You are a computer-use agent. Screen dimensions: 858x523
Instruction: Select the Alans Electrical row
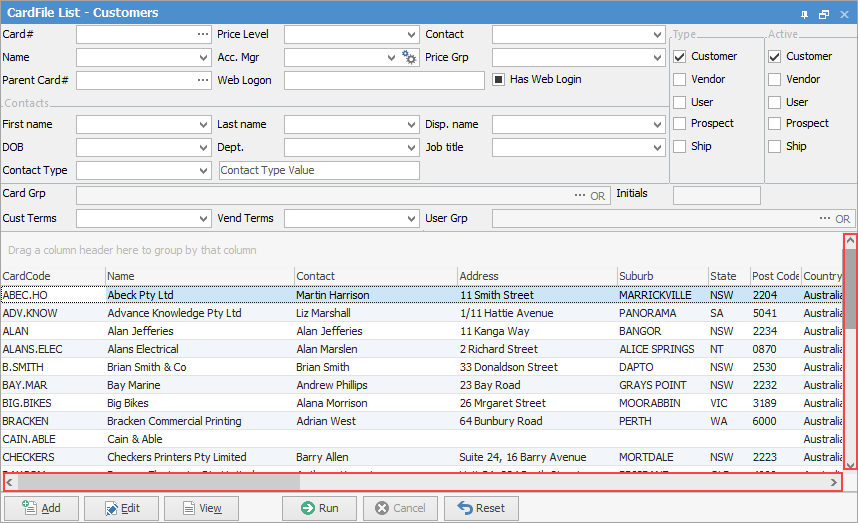[x=143, y=349]
